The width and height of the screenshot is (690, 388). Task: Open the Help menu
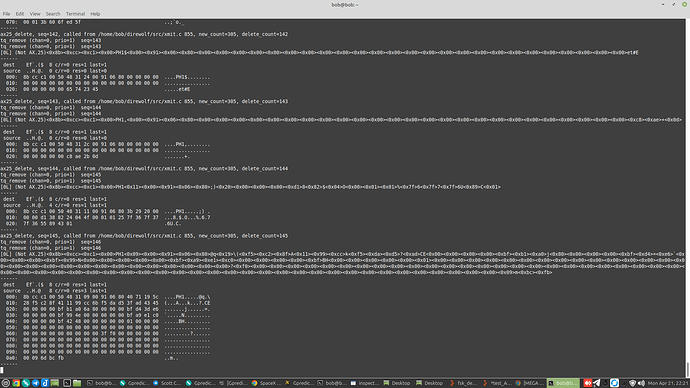[95, 14]
